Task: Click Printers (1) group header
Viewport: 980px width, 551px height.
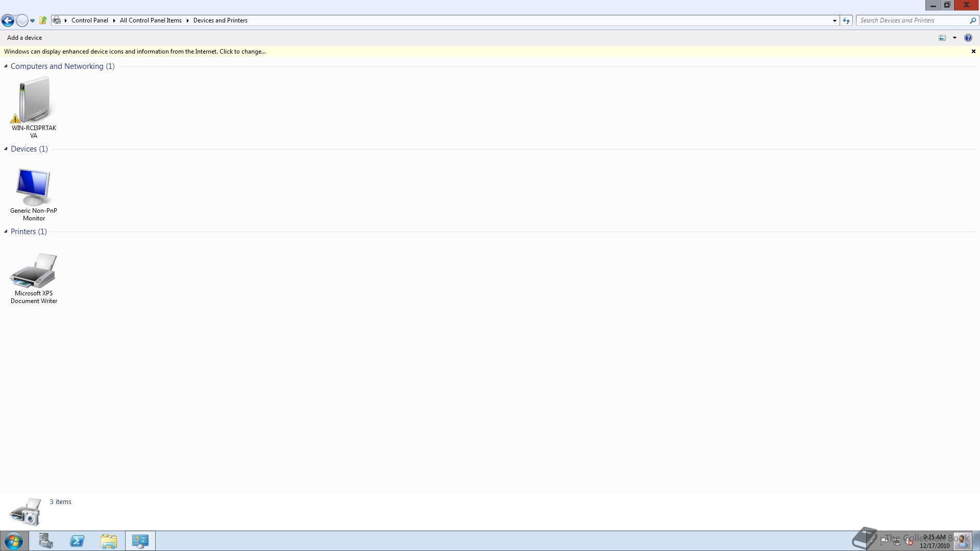Action: coord(29,232)
